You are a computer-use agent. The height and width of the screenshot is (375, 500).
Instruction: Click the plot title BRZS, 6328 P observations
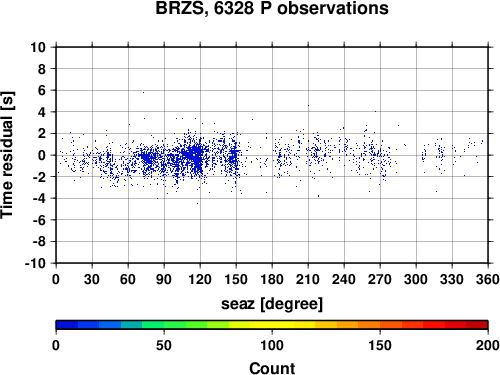[272, 8]
